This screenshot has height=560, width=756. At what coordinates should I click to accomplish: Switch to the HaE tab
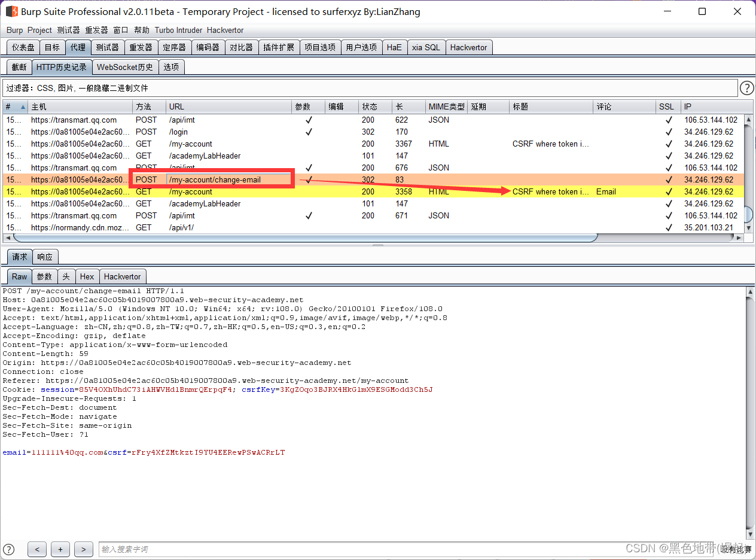point(394,47)
